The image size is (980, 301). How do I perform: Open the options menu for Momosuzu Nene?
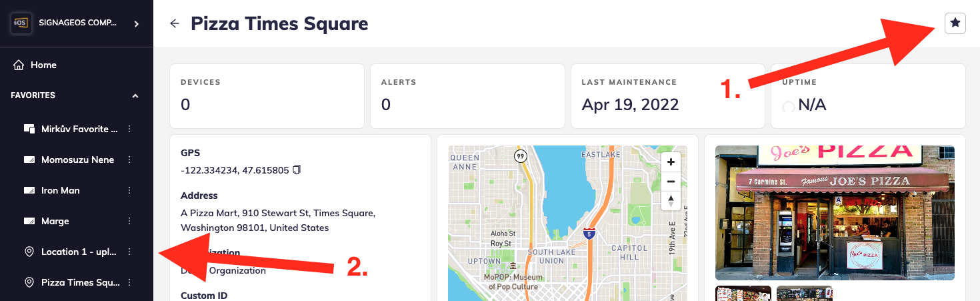tap(129, 160)
